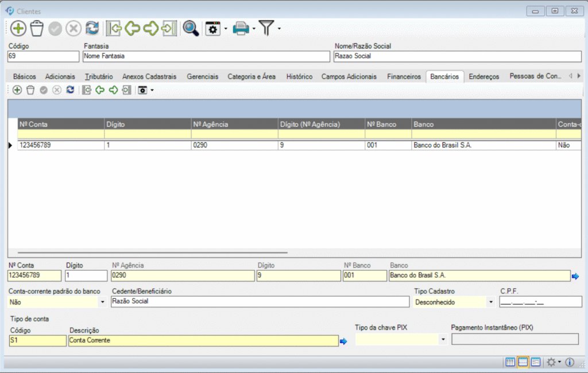Go to next record with main toolbar arrow
This screenshot has width=588, height=373.
pos(151,28)
